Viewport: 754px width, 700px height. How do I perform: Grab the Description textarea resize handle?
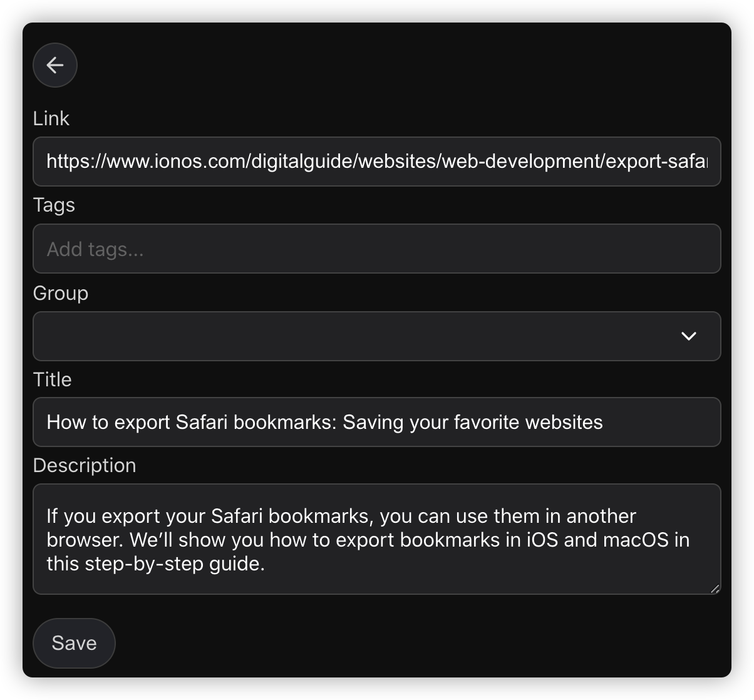715,589
